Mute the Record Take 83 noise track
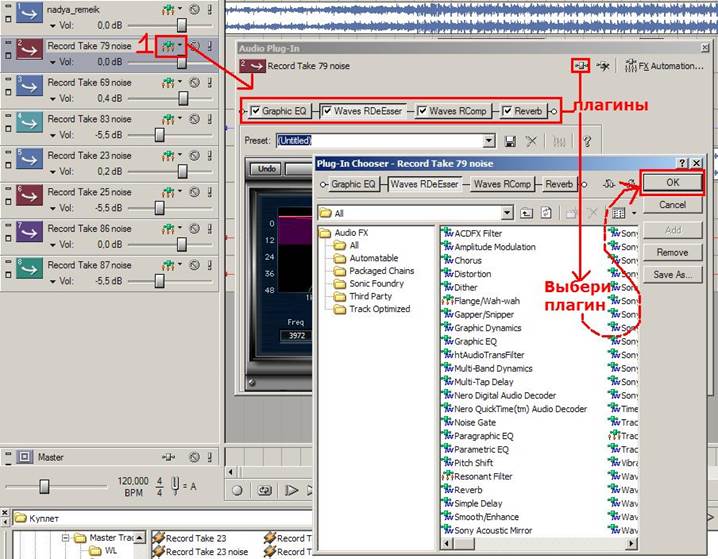Screen dimensions: 718x559 pos(195,119)
